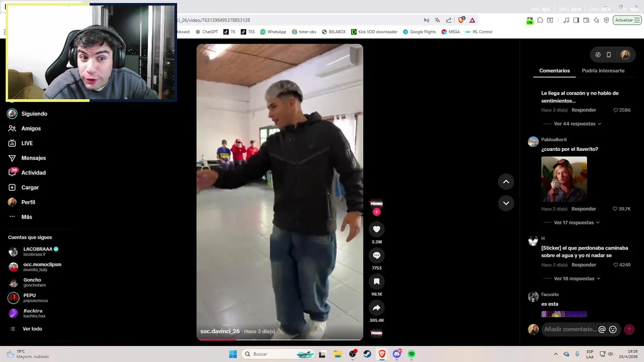Open comments via the speech bubble icon

pyautogui.click(x=376, y=255)
